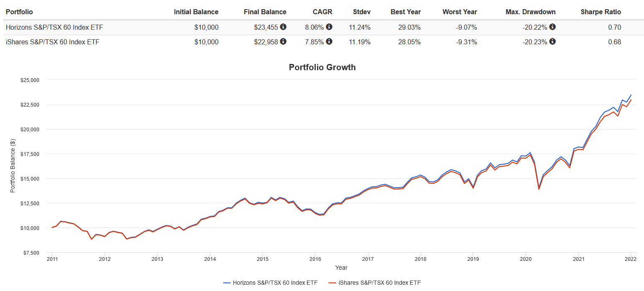The height and width of the screenshot is (291, 644).
Task: Select the Final Balance column header
Action: pyautogui.click(x=265, y=12)
